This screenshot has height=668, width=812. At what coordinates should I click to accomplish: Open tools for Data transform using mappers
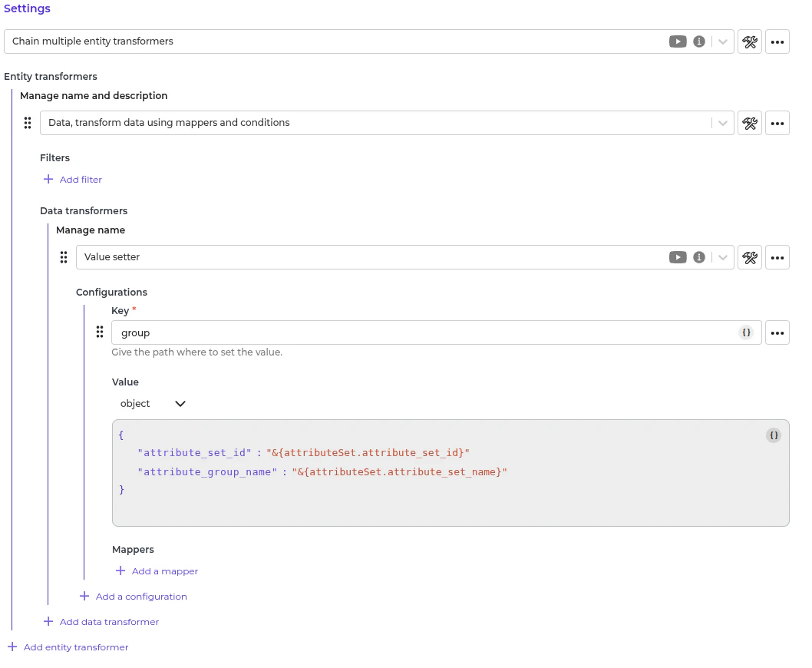(749, 123)
